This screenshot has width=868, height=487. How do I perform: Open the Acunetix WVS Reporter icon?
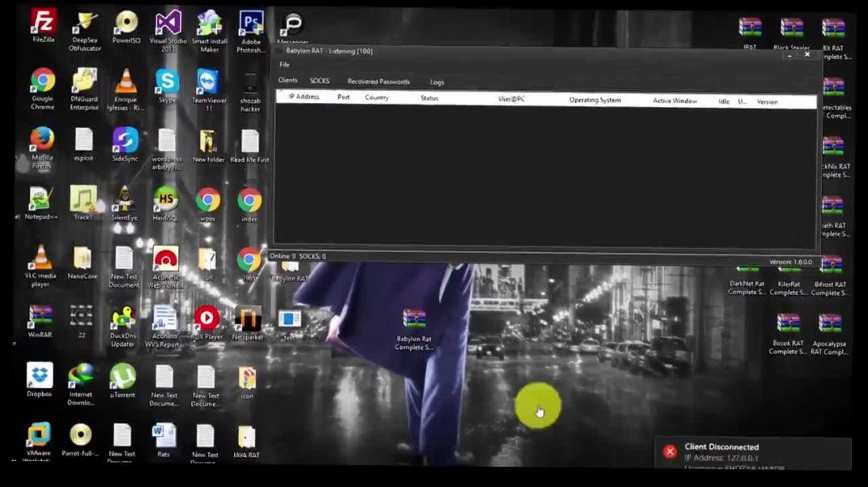point(165,327)
